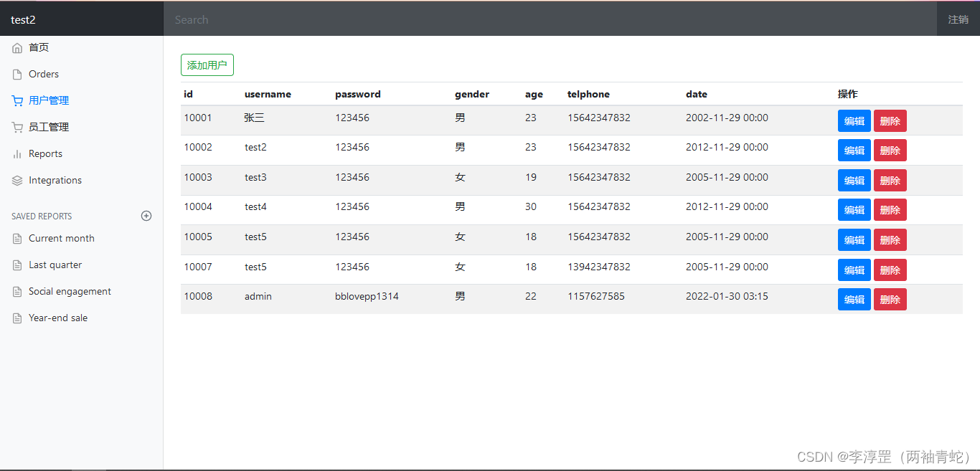Screen dimensions: 980x471
Task: Click the document icon beside Social engagement
Action: [17, 292]
